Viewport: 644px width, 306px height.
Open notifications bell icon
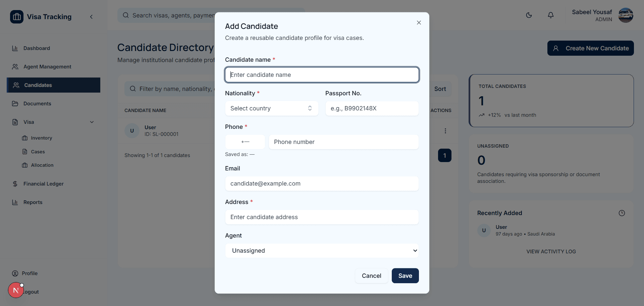pos(551,15)
